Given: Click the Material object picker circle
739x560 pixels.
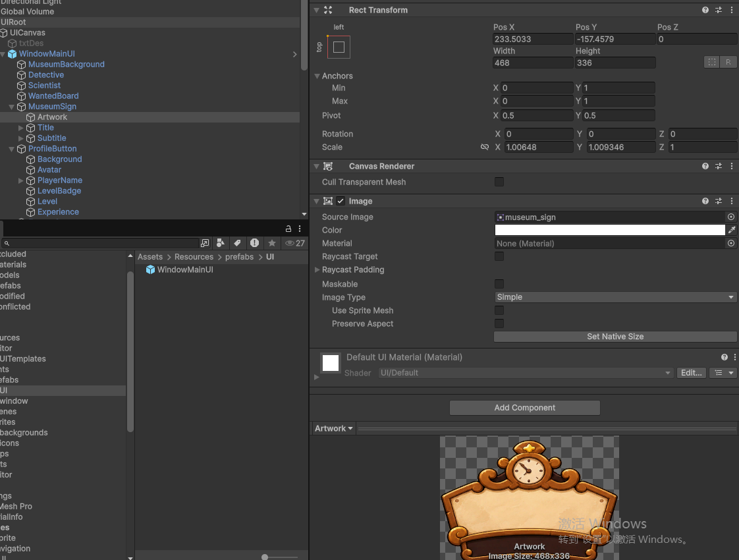Looking at the screenshot, I should [731, 243].
